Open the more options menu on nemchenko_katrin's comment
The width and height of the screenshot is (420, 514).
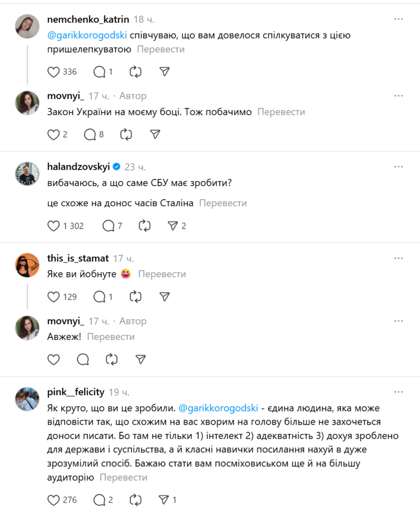[398, 19]
